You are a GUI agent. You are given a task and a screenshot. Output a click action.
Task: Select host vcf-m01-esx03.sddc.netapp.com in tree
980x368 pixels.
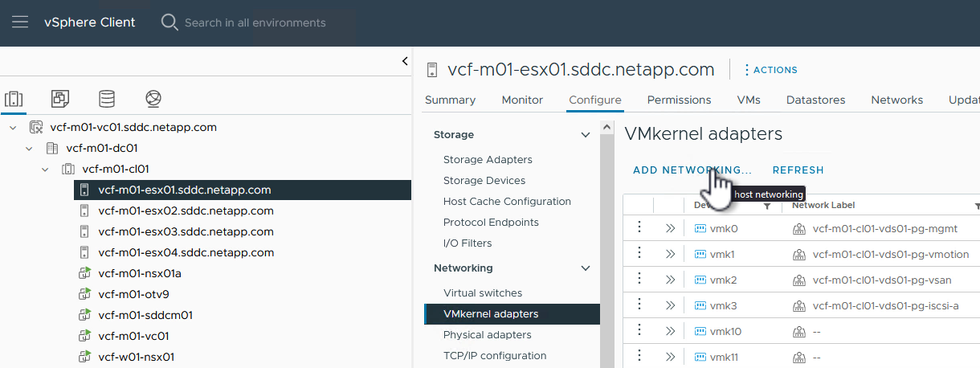[x=186, y=231]
